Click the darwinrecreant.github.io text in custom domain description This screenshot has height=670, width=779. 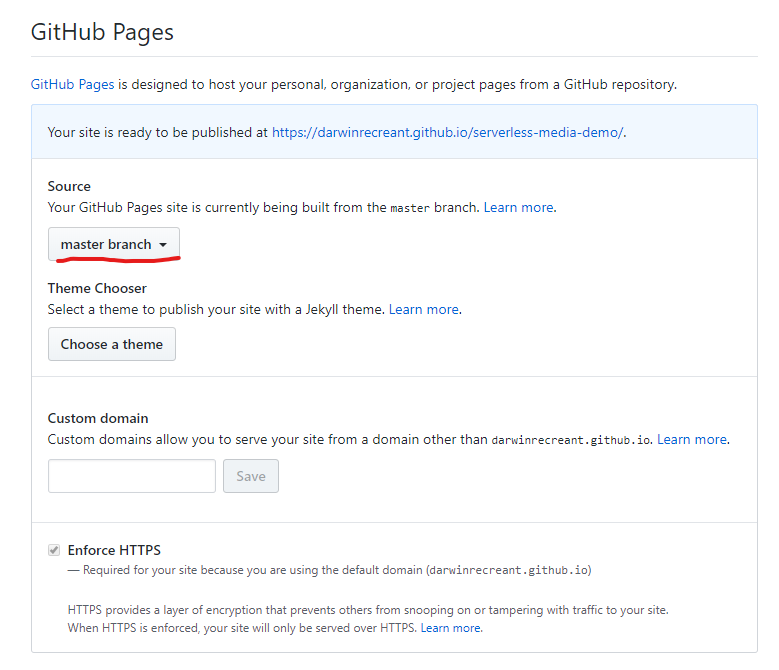coord(571,441)
